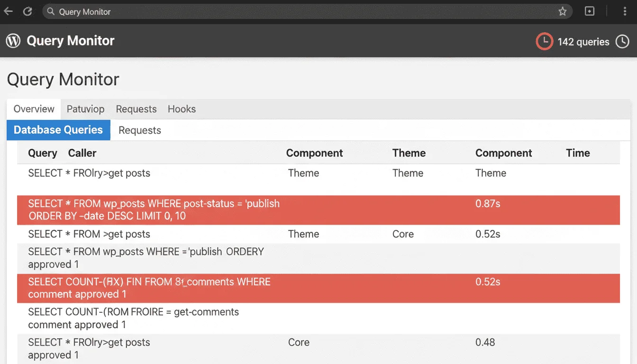Go back using the browser back arrow
This screenshot has height=364, width=637.
click(8, 11)
